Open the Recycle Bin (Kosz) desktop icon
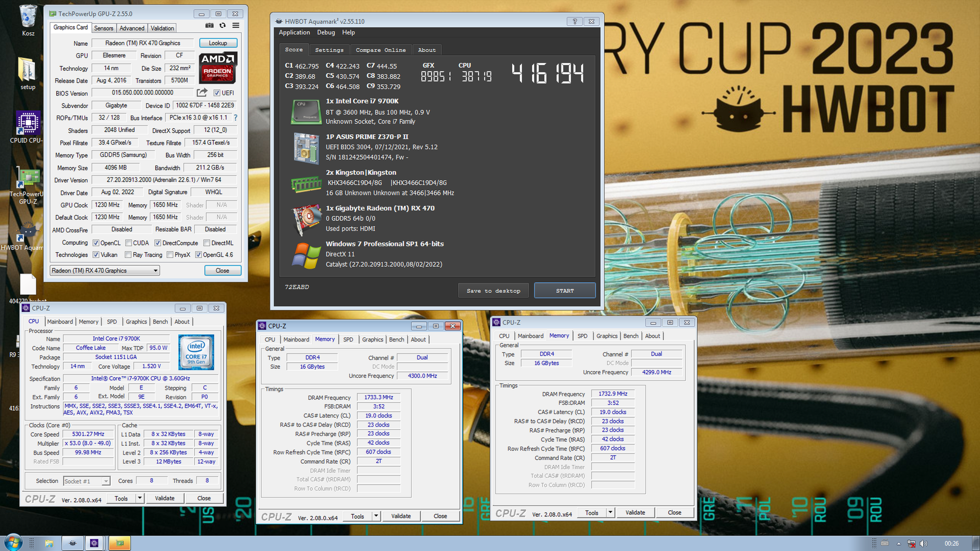Viewport: 980px width, 551px height. pyautogui.click(x=28, y=20)
